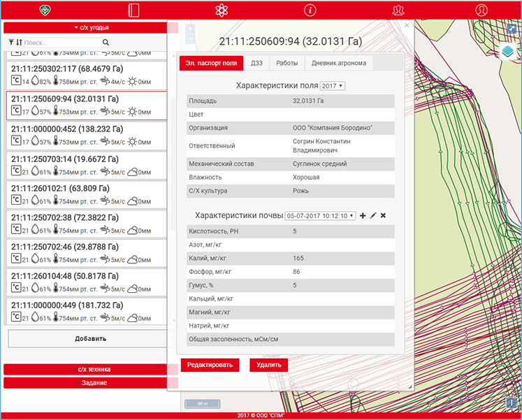
Task: Toggle fullscreen map view
Action: (x=512, y=30)
